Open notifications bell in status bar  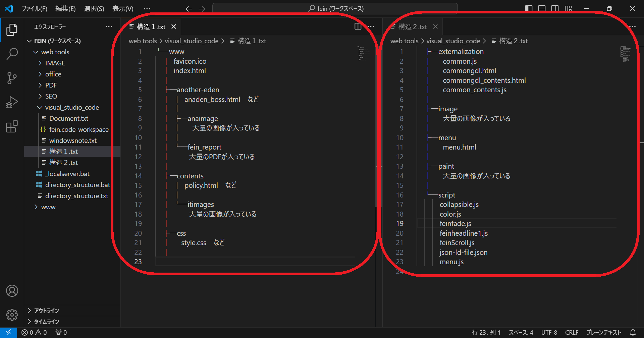tap(633, 333)
